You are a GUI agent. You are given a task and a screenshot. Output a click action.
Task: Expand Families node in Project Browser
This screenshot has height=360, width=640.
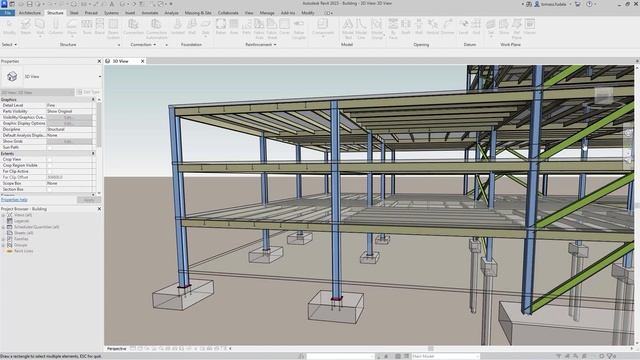pyautogui.click(x=3, y=239)
